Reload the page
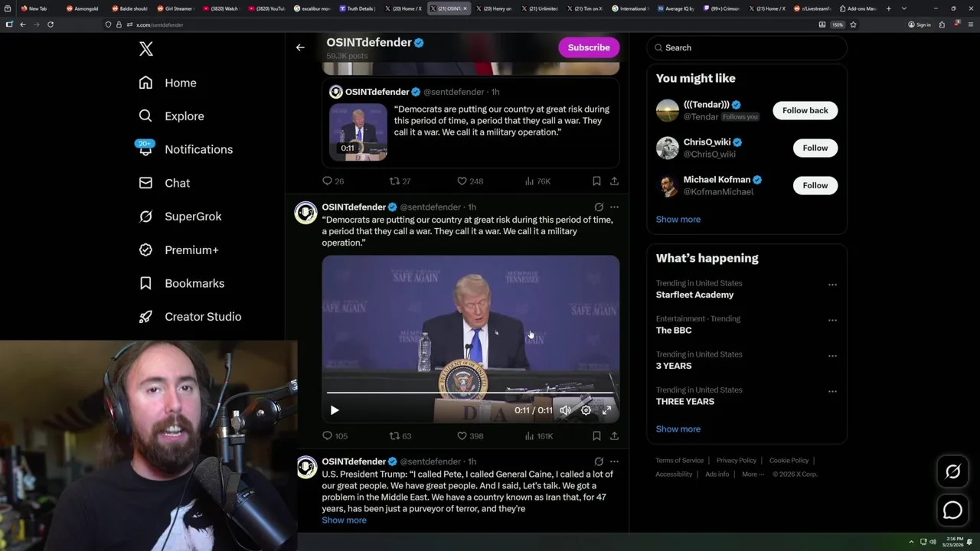Viewport: 980px width, 551px height. pos(51,24)
